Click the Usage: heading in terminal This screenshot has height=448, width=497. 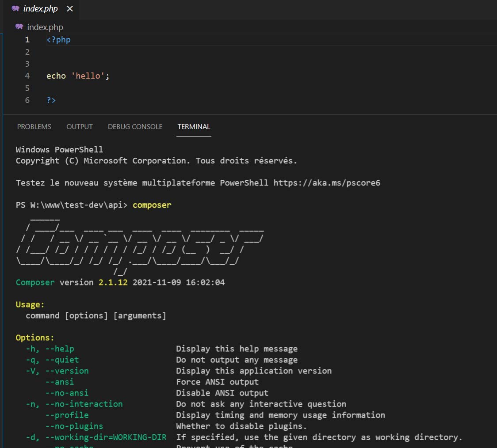(30, 304)
